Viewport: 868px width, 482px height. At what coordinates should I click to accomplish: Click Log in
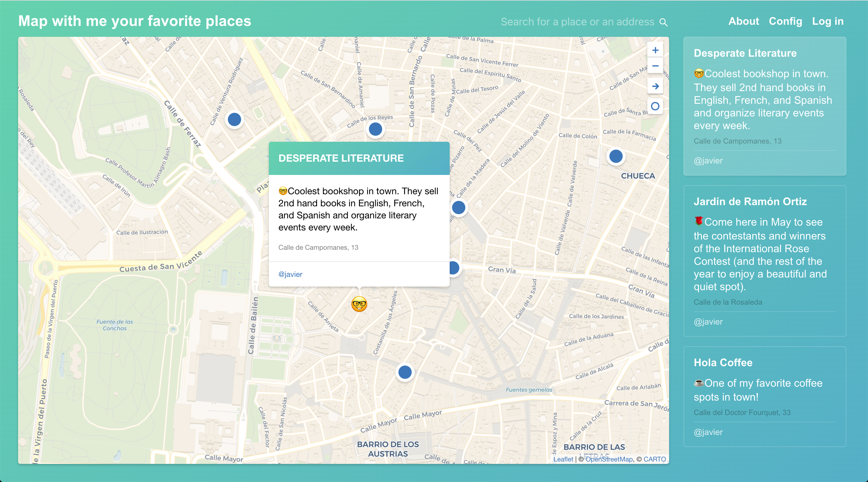pos(828,21)
